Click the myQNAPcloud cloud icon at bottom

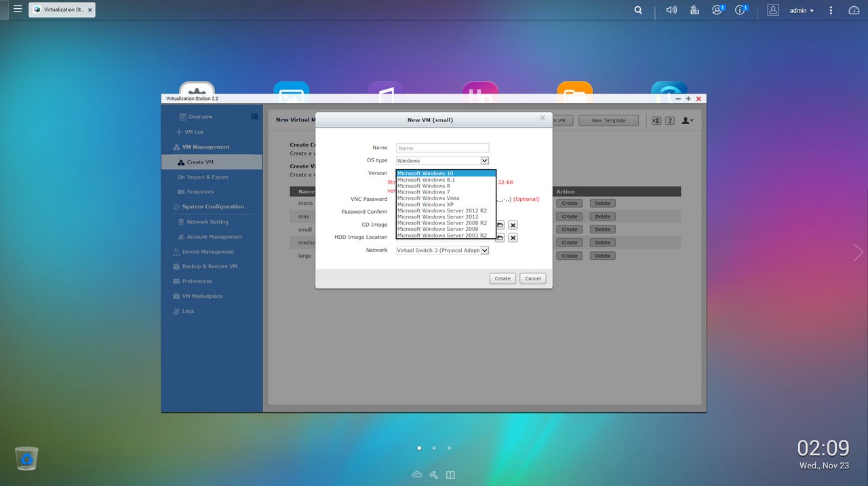coord(417,474)
